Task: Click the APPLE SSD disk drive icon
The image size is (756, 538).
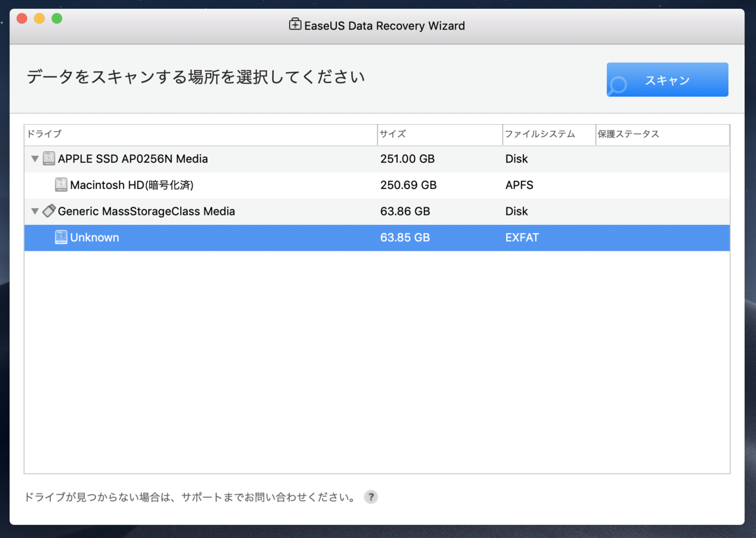Action: pyautogui.click(x=49, y=159)
